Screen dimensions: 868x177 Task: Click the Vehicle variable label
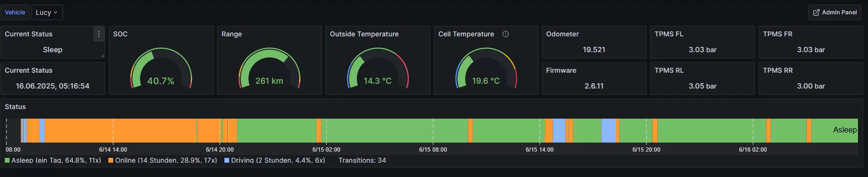click(x=15, y=12)
